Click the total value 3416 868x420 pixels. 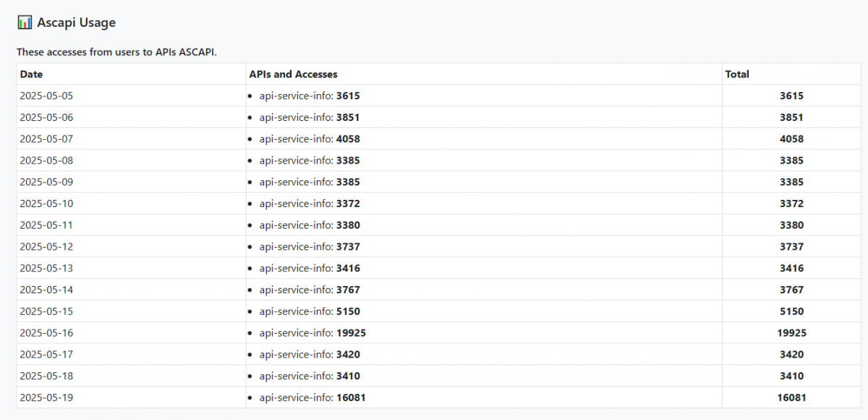(x=791, y=268)
